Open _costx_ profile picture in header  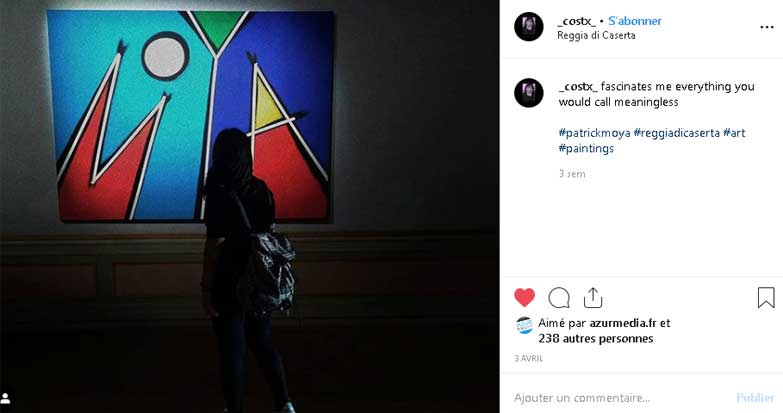pos(529,26)
